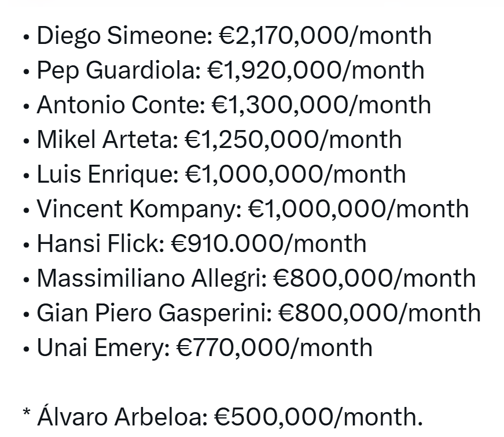The height and width of the screenshot is (437, 504).
Task: Select the €910.000/month salary text
Action: point(269,244)
